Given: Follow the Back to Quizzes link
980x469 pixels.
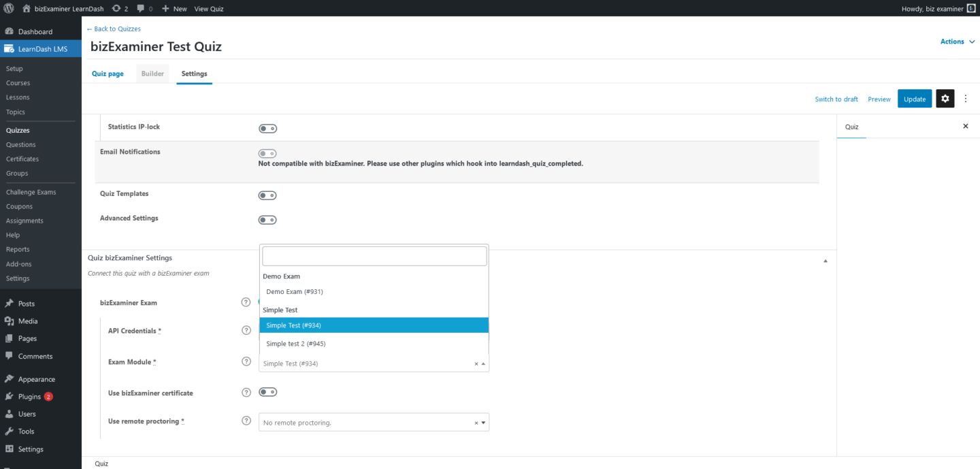Looking at the screenshot, I should point(113,29).
